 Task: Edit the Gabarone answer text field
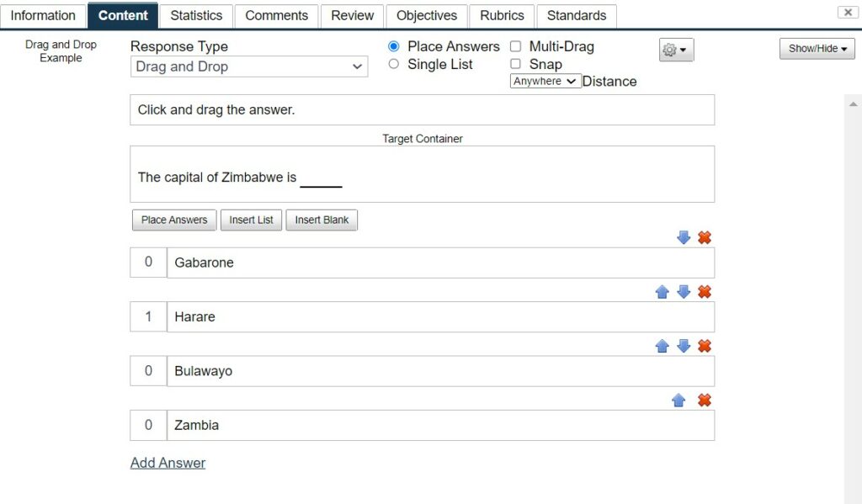(441, 263)
